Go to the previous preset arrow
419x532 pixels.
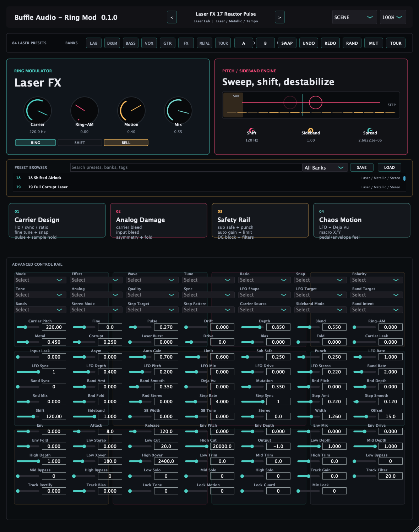point(172,17)
